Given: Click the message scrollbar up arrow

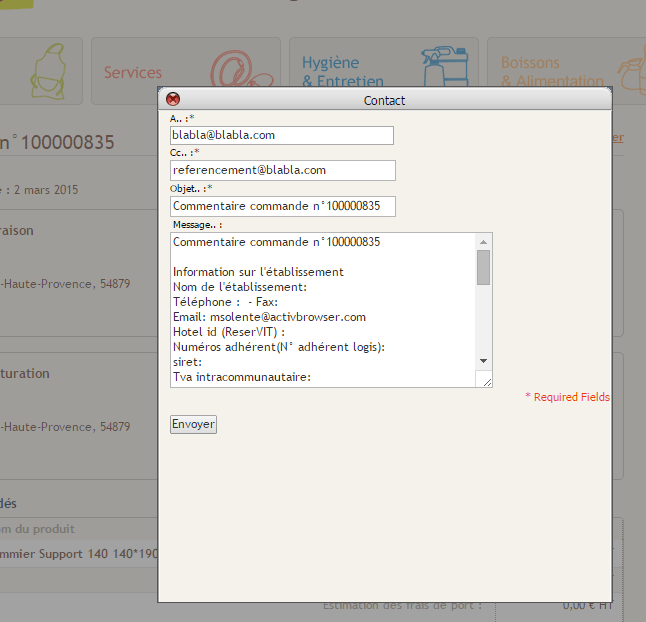Looking at the screenshot, I should point(483,242).
